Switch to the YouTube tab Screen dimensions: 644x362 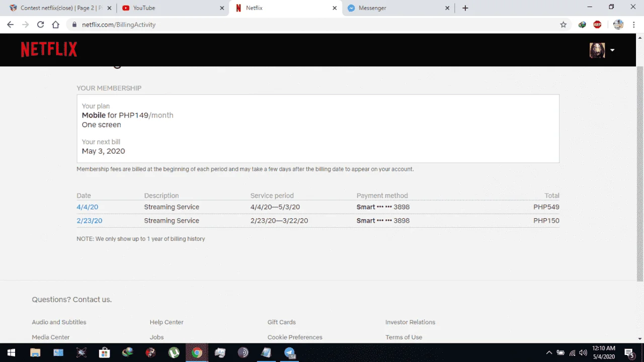point(173,8)
